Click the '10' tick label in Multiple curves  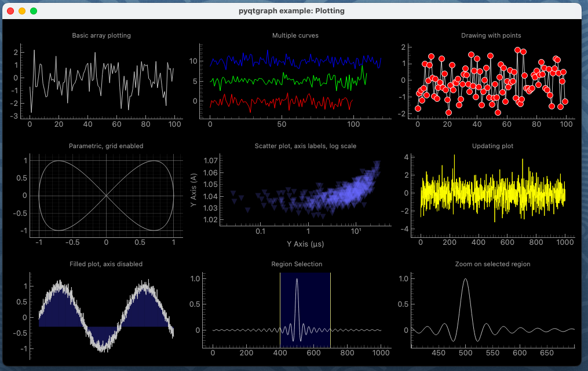point(193,61)
